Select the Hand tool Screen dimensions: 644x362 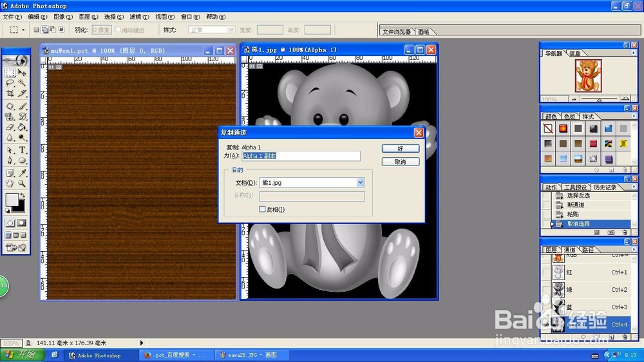coord(10,184)
